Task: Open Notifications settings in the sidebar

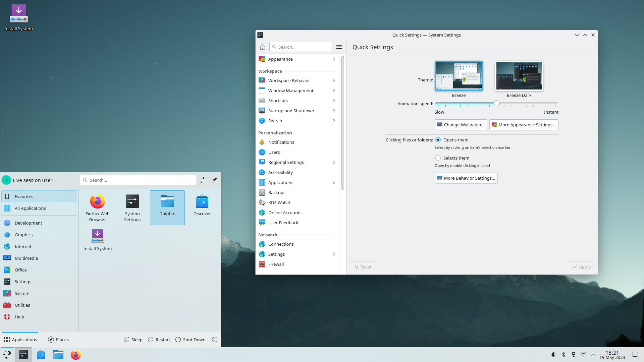Action: pos(297,142)
